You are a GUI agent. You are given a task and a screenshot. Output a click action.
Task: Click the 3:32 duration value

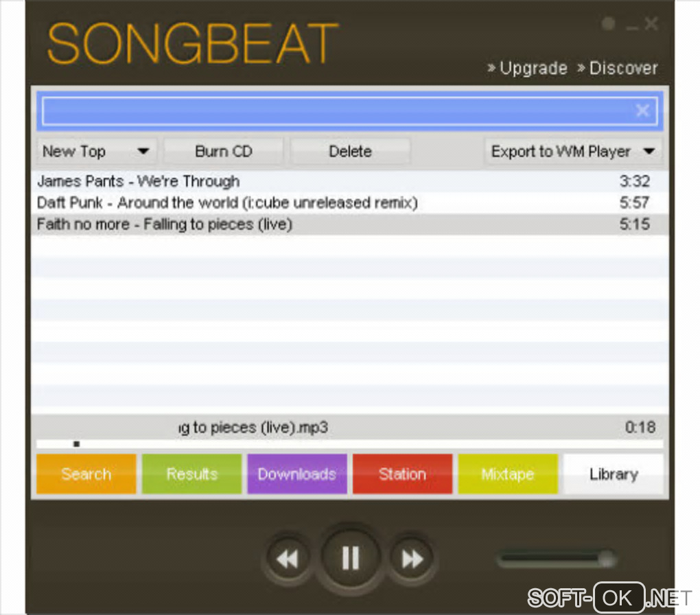(x=634, y=181)
